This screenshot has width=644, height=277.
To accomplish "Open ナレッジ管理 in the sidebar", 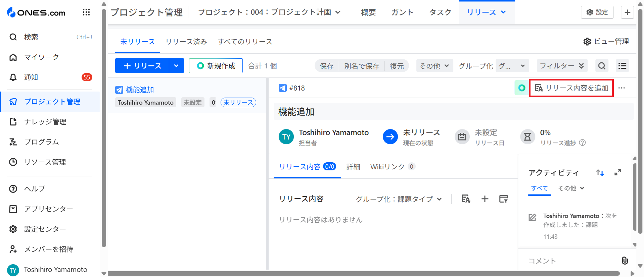I will (x=50, y=122).
